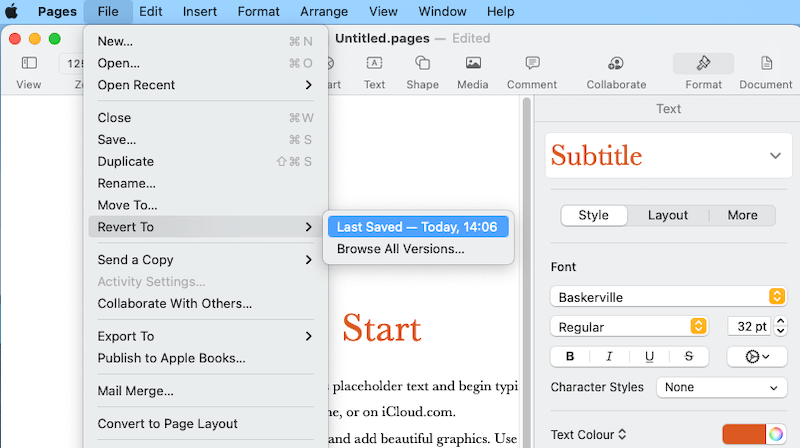The width and height of the screenshot is (800, 448).
Task: Open the Media toolbar button
Action: tap(473, 63)
